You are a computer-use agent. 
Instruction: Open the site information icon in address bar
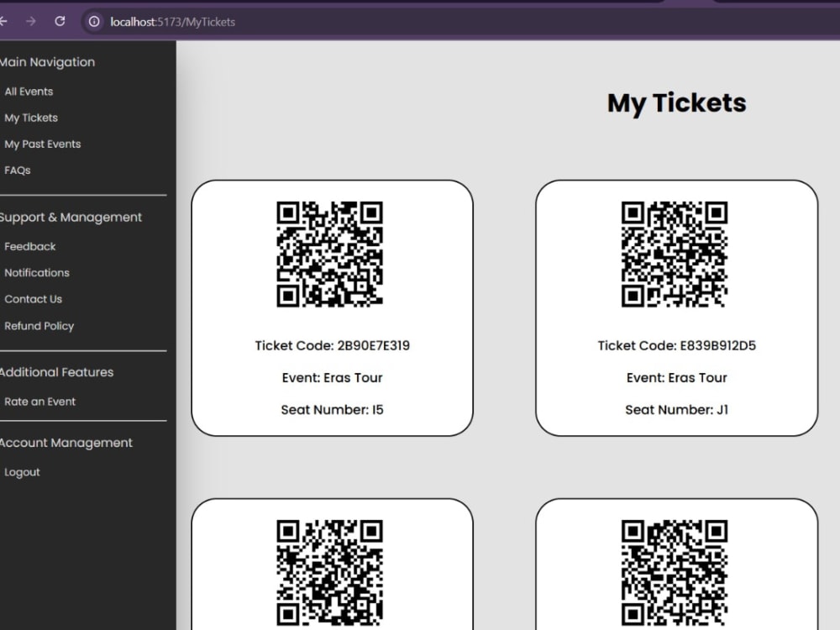point(94,22)
